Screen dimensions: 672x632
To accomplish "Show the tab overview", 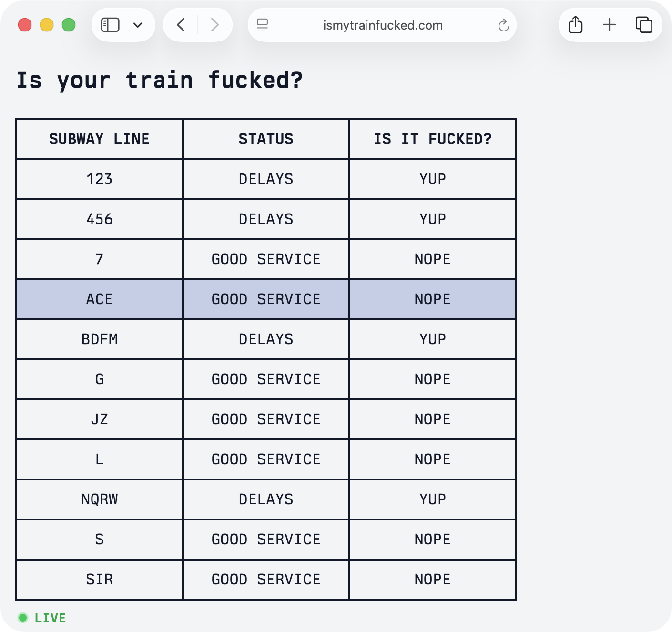I will [x=643, y=25].
